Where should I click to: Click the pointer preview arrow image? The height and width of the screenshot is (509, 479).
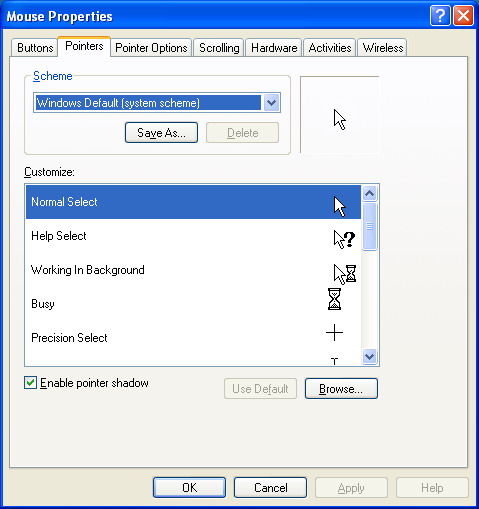pyautogui.click(x=340, y=119)
